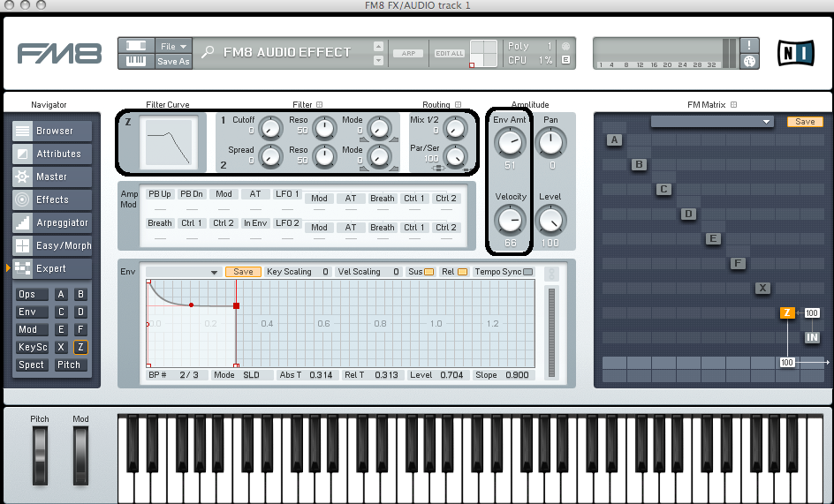
Task: Open the Easy/Morph page in Navigator
Action: point(52,245)
